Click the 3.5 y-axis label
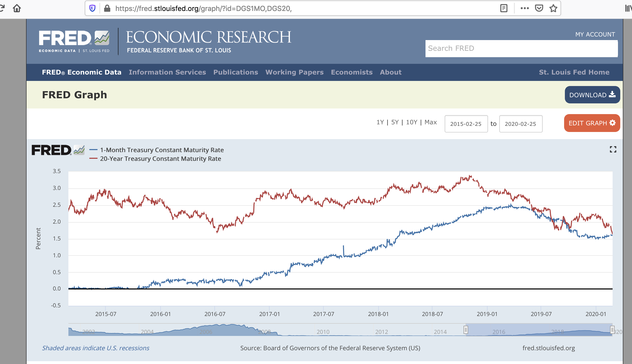 57,171
